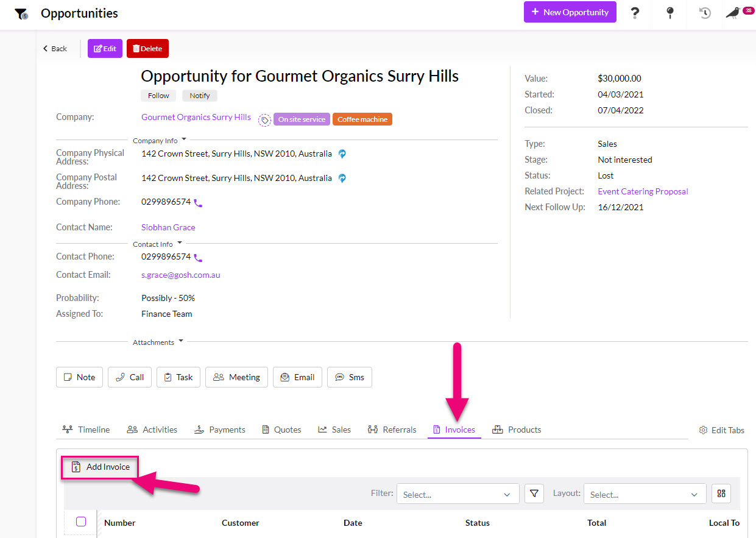Switch to the Timeline tab
The height and width of the screenshot is (538, 756).
coord(86,430)
